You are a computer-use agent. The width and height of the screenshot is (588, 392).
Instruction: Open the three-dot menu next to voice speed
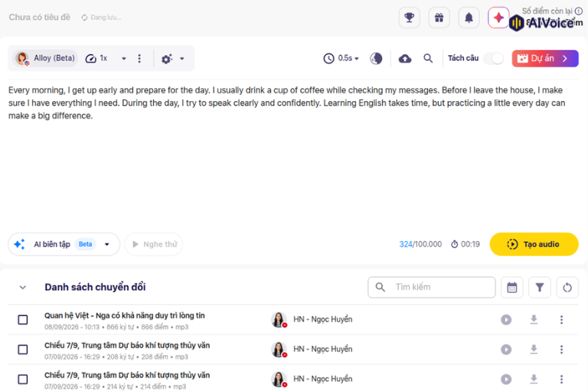click(x=139, y=58)
